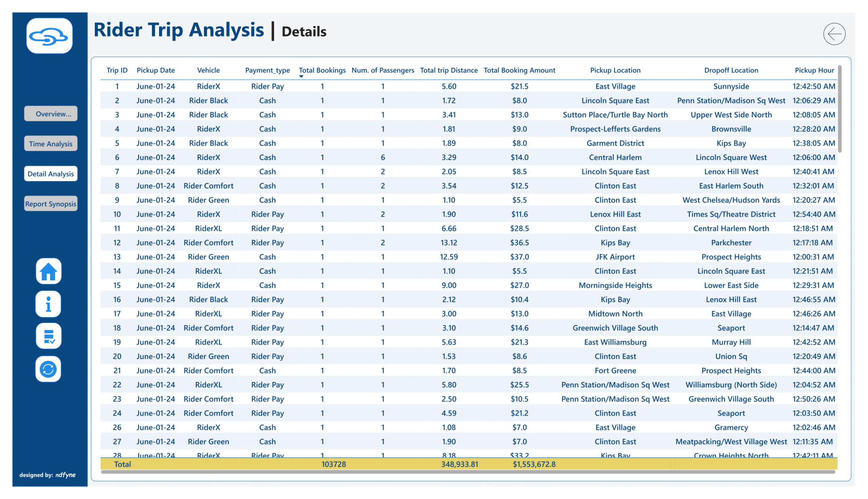Sort by Vehicle column header
868x499 pixels.
(x=209, y=70)
